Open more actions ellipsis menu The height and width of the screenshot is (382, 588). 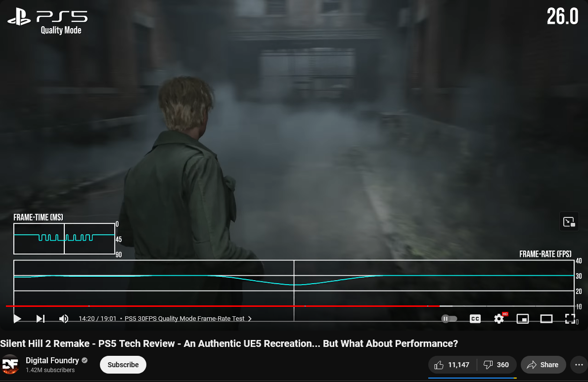pyautogui.click(x=579, y=365)
